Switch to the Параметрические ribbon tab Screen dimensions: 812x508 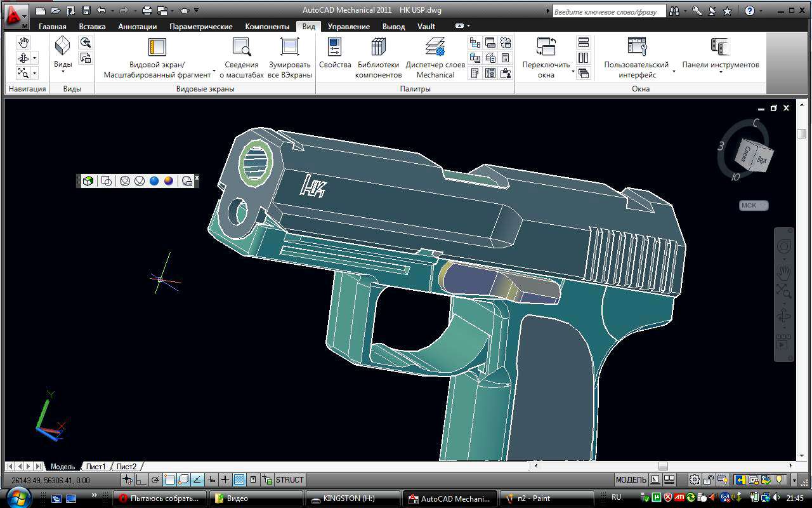point(201,27)
